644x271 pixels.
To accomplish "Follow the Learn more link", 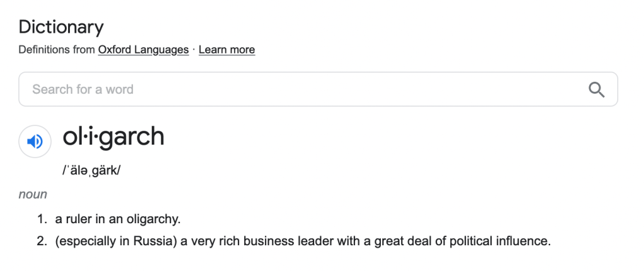I will tap(227, 50).
